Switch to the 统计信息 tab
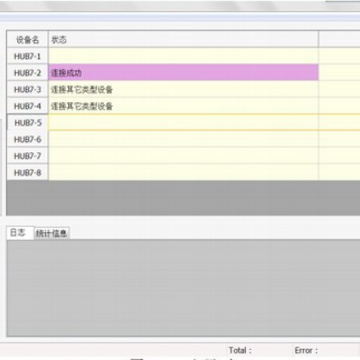Viewport: 360px width, 360px height. coord(52,234)
